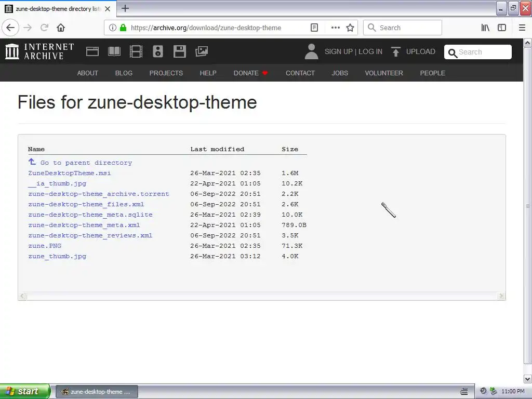Open __ia_thumb.jpg file link
The height and width of the screenshot is (399, 532).
(x=57, y=183)
